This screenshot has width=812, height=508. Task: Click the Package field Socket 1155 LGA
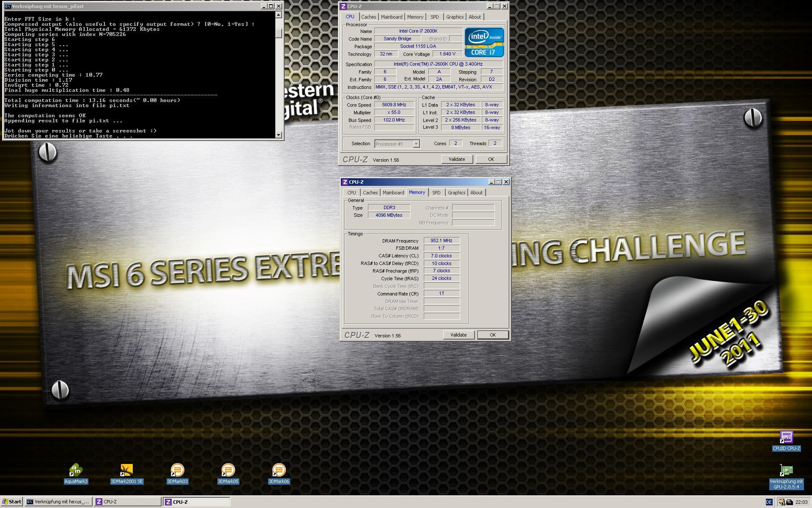[x=418, y=46]
